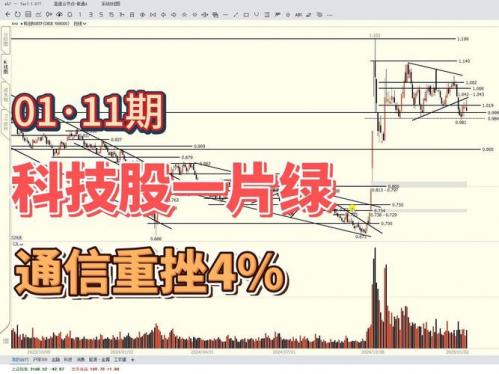Open the third left-edge vertical tab

tap(6, 94)
